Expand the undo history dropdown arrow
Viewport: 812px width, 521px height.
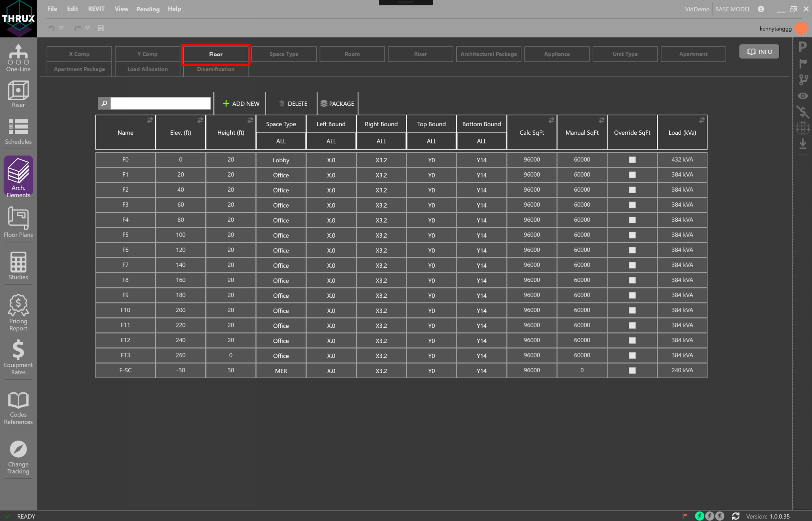tap(61, 28)
